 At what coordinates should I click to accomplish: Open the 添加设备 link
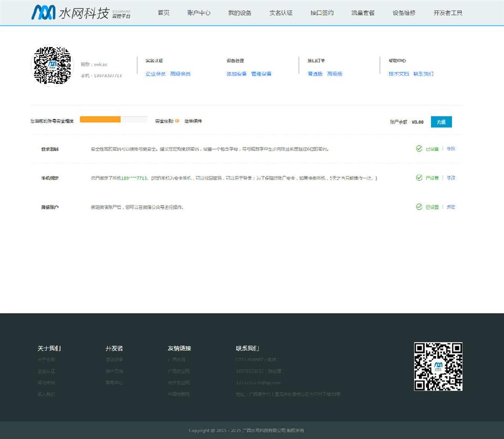click(x=236, y=74)
